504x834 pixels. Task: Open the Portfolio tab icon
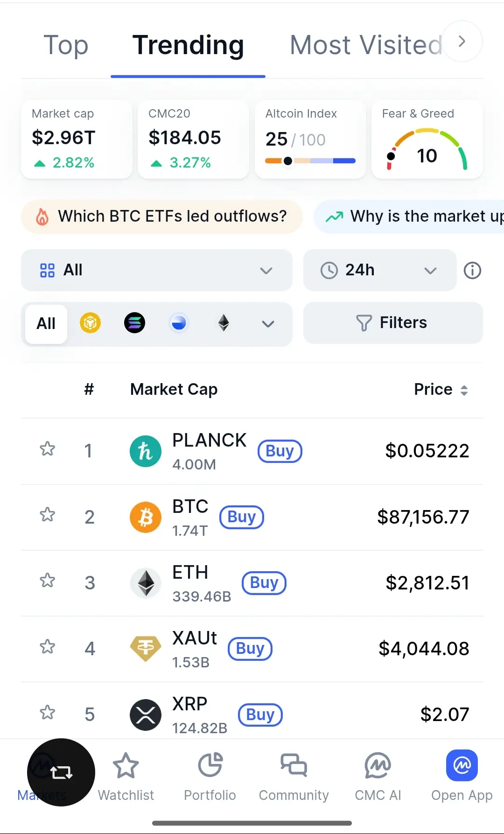click(x=210, y=765)
